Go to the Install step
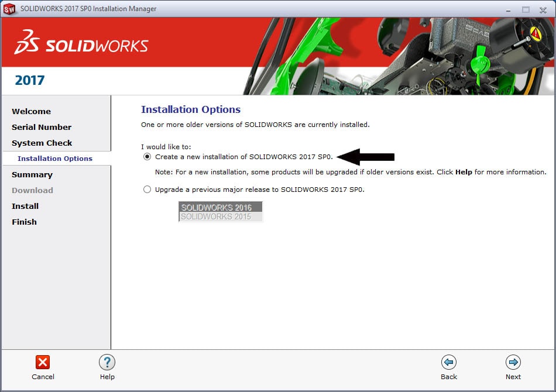Screen dimensions: 556x392 click(25, 206)
